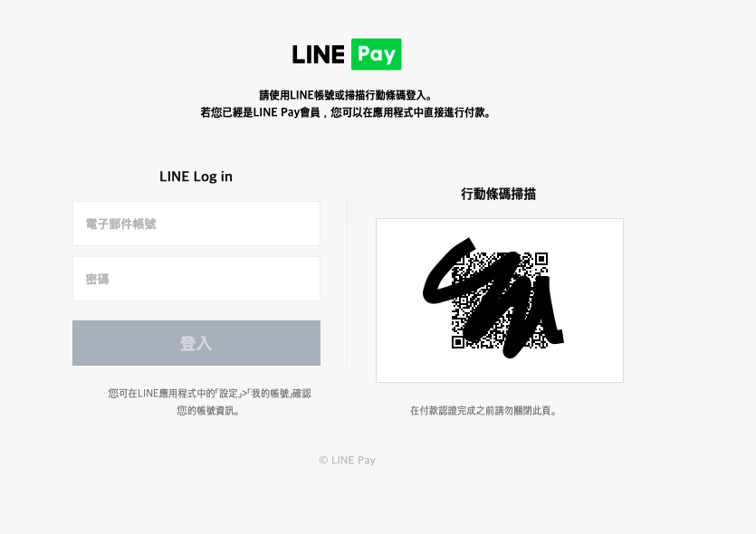The width and height of the screenshot is (756, 534).
Task: Focus the 電子郵件帳號 email input field
Action: [196, 224]
